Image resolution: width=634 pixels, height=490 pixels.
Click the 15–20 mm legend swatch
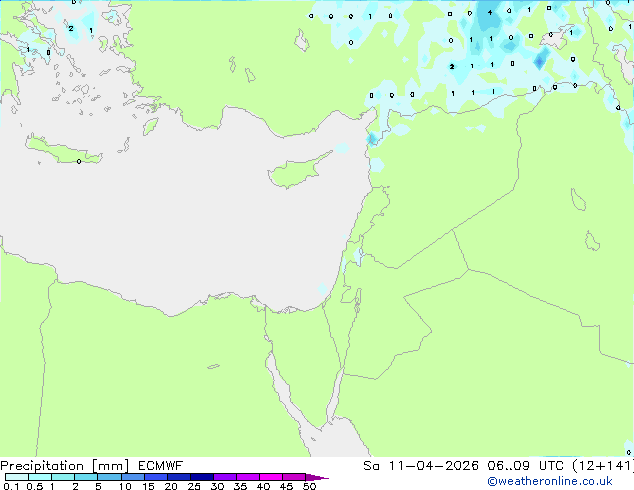[x=156, y=477]
